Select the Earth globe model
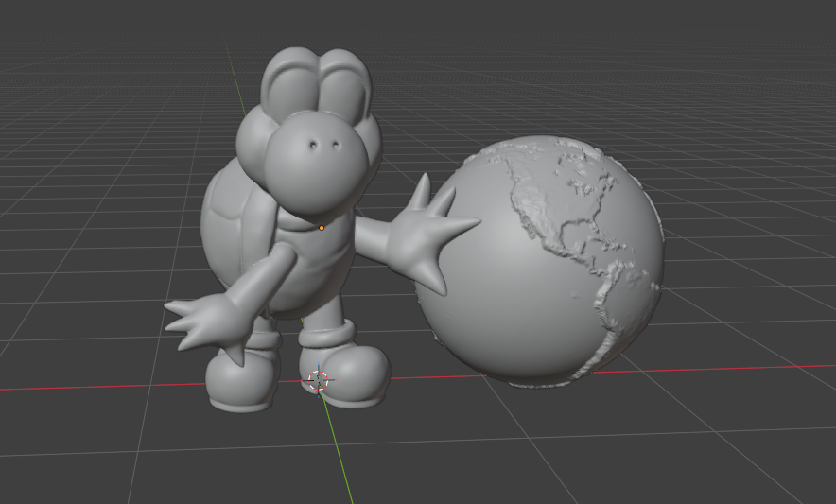This screenshot has height=504, width=836. click(x=538, y=261)
